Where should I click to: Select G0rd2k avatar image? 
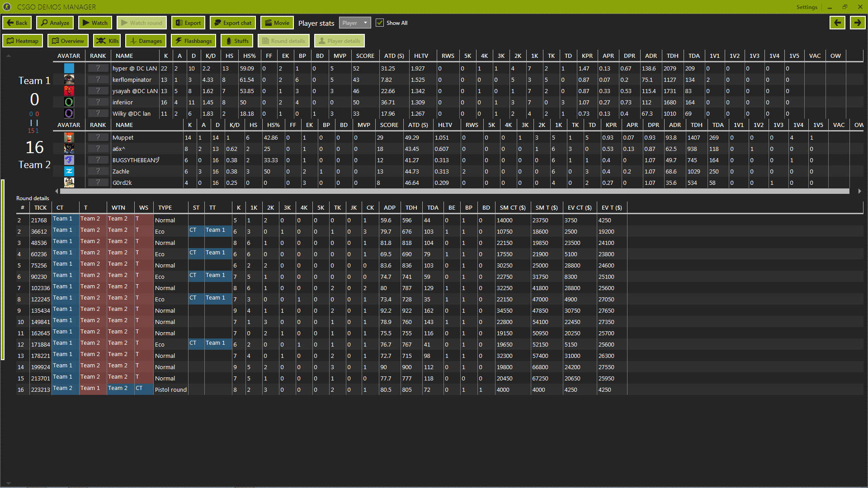(69, 183)
